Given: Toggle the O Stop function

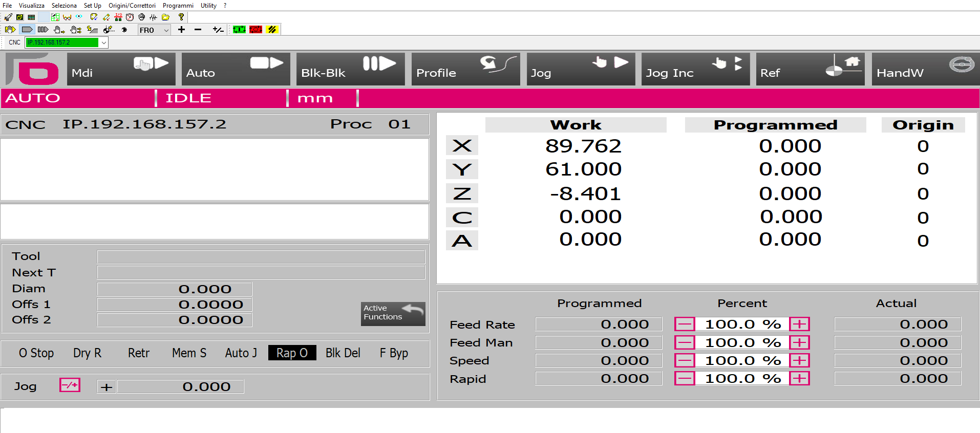Looking at the screenshot, I should (x=36, y=353).
